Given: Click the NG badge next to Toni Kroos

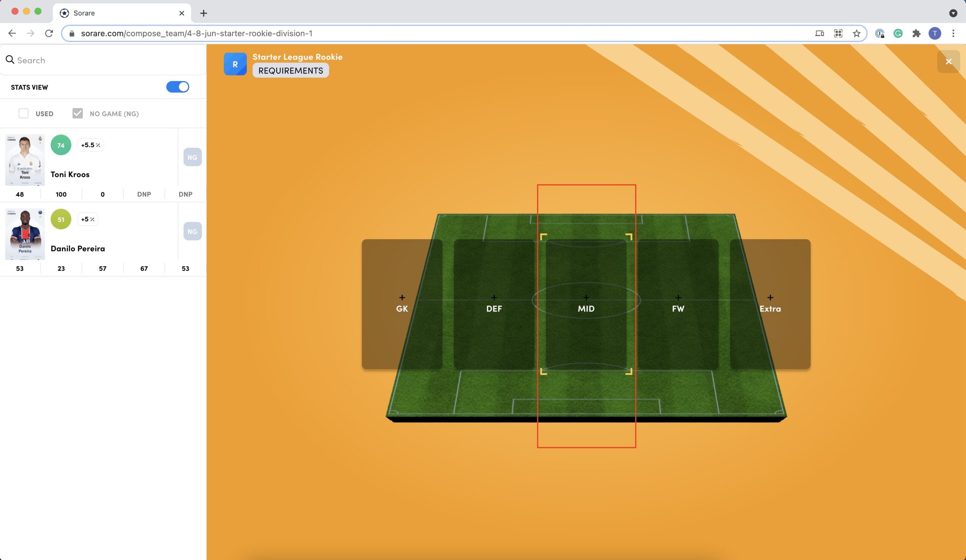Looking at the screenshot, I should tap(192, 156).
